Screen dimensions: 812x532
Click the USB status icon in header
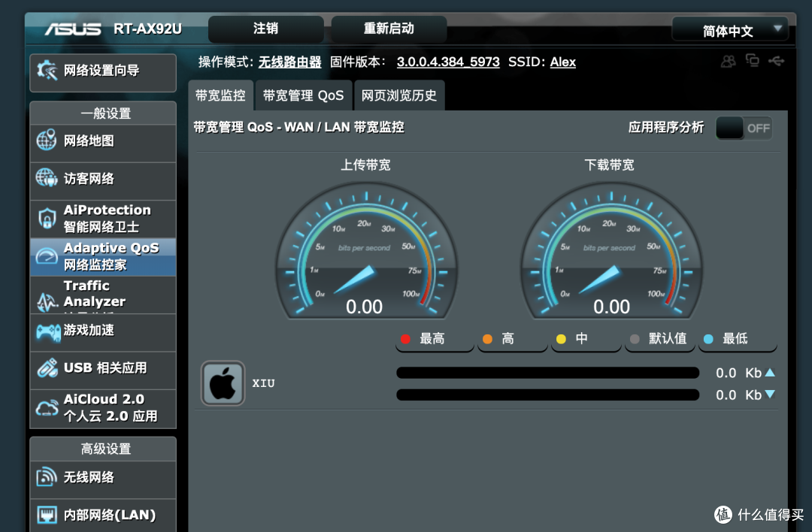(x=776, y=62)
